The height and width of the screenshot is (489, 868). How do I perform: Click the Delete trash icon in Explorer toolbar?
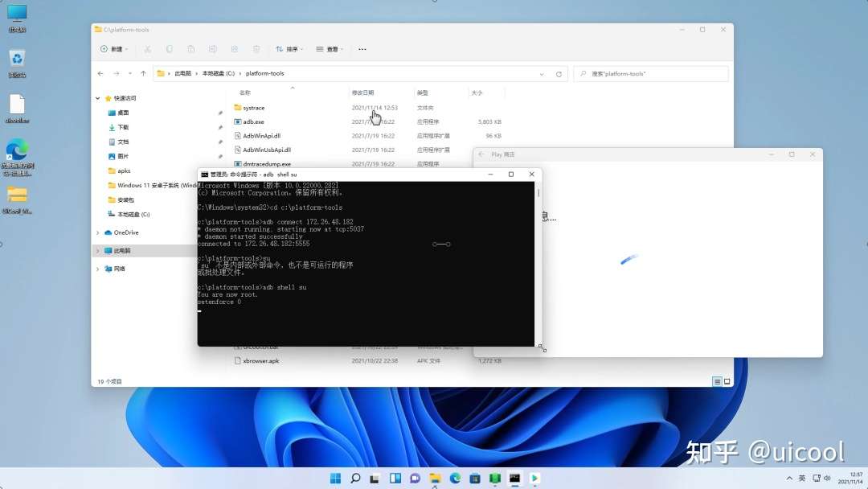pyautogui.click(x=256, y=49)
